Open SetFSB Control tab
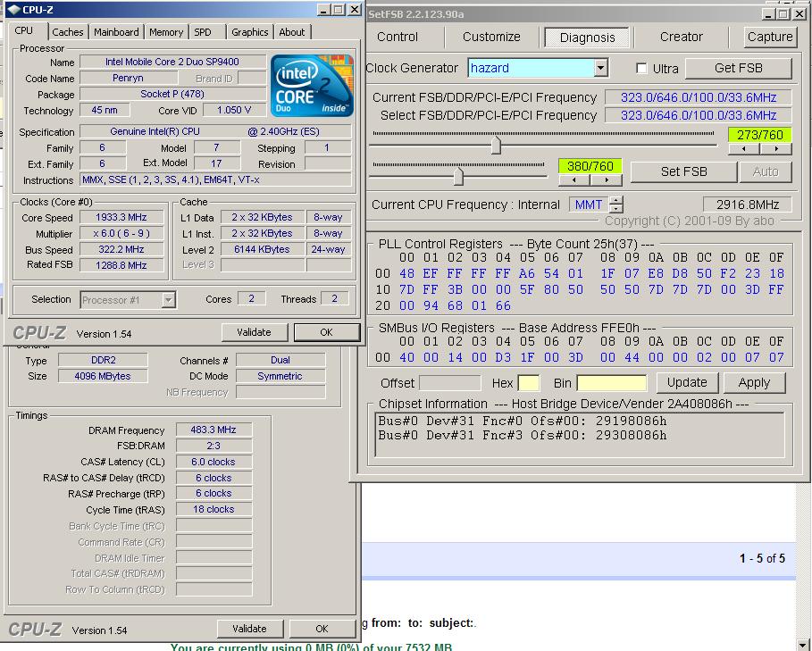 coord(398,37)
